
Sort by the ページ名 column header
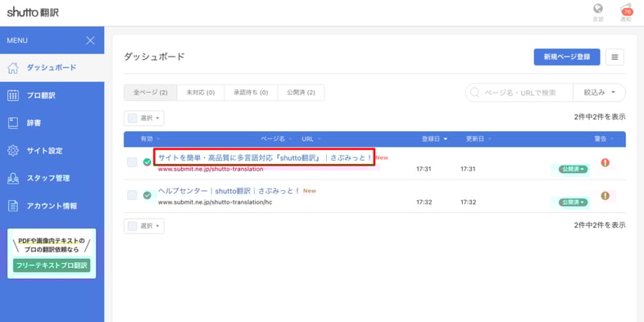pyautogui.click(x=277, y=139)
